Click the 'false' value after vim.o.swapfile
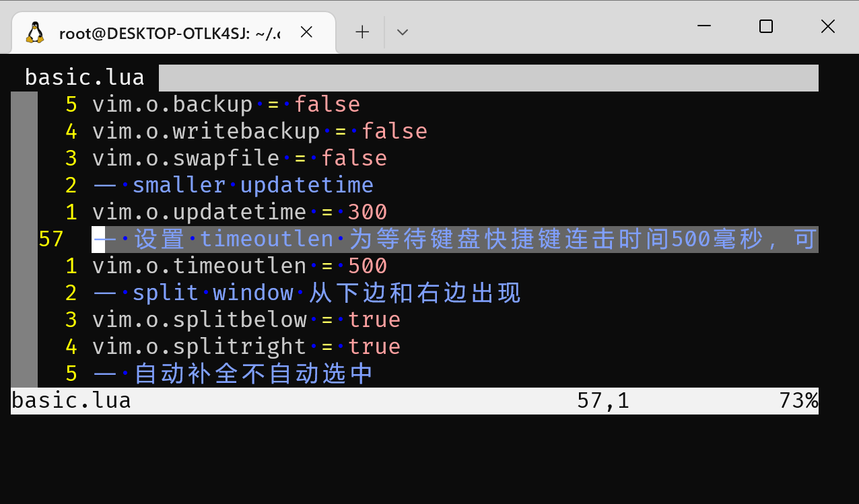 (354, 158)
